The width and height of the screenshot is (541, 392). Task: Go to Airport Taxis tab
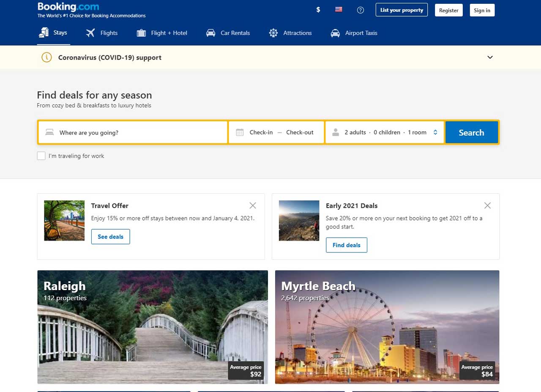click(x=354, y=33)
